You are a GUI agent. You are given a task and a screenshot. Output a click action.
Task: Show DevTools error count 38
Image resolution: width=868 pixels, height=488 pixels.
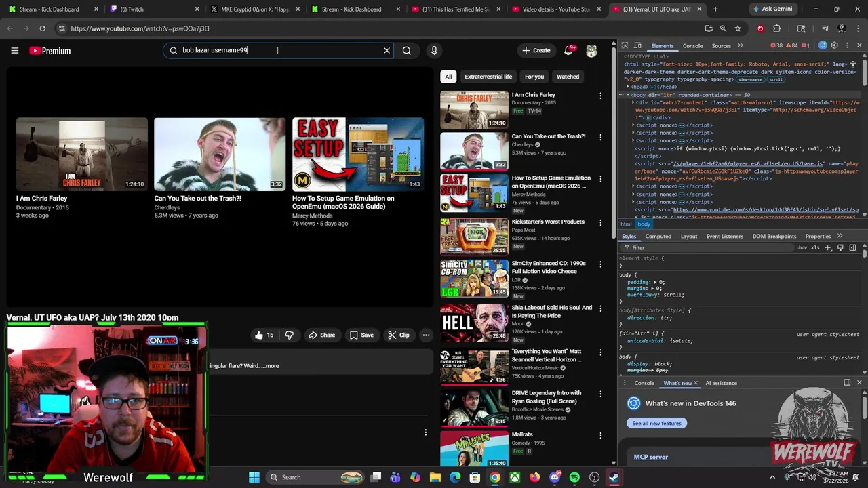776,45
